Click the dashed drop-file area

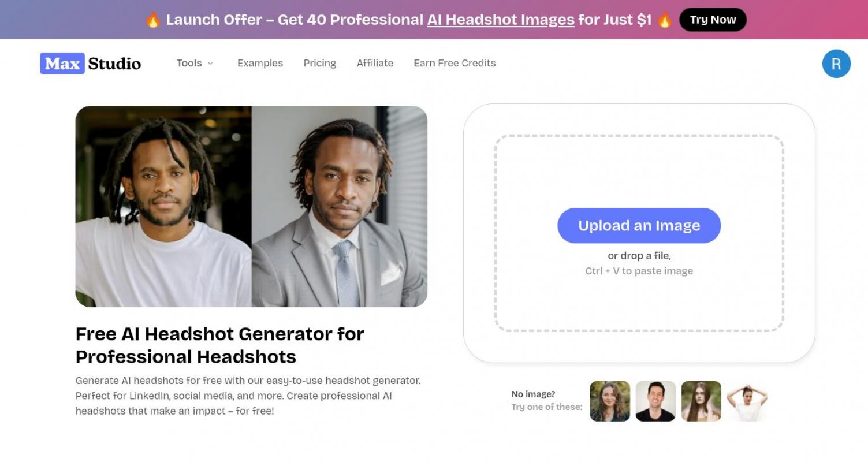coord(639,167)
